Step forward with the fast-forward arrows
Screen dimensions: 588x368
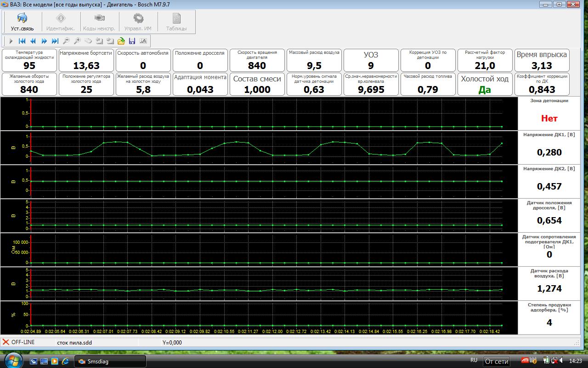(x=44, y=41)
